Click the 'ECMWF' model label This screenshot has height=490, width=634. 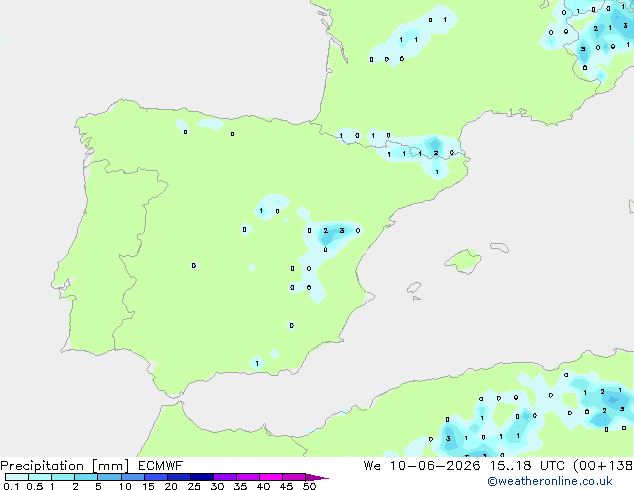(161, 466)
